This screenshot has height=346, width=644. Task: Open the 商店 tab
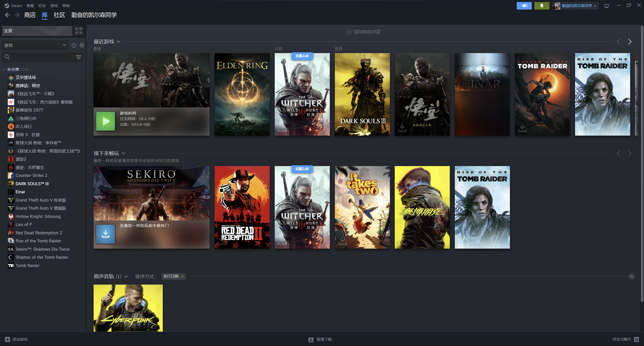tap(30, 15)
